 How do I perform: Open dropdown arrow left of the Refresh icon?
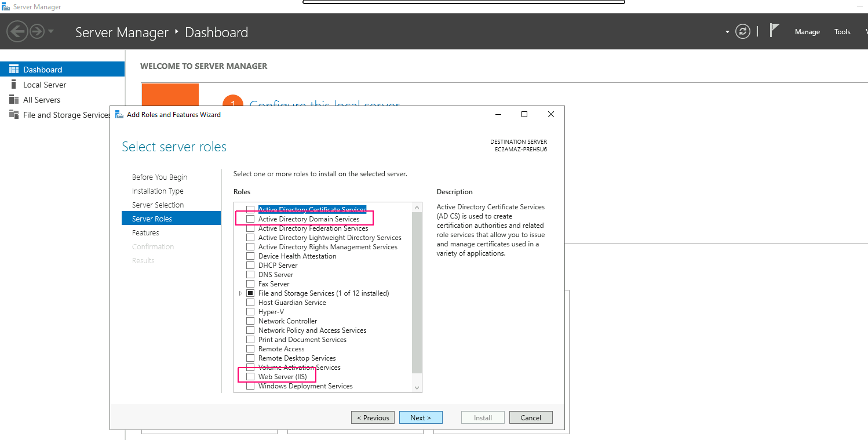[727, 32]
